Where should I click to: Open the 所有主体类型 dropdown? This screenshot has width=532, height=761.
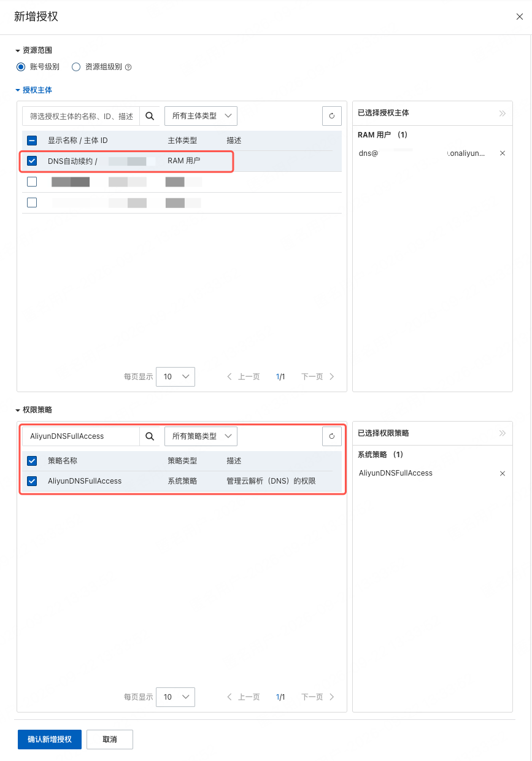click(x=201, y=116)
